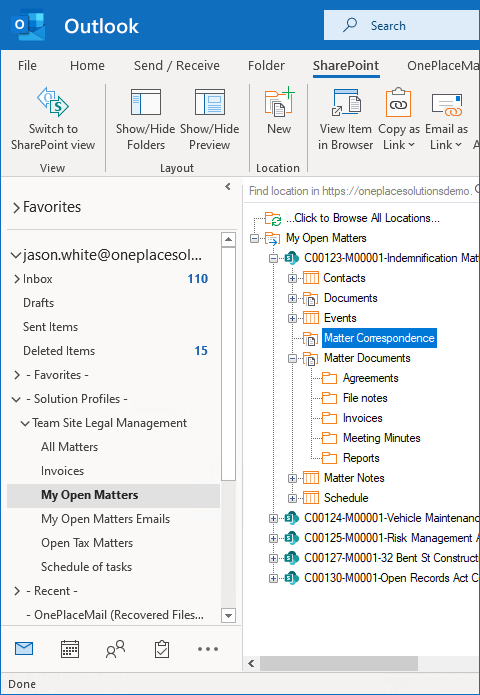Open the Sent Items folder

(51, 327)
